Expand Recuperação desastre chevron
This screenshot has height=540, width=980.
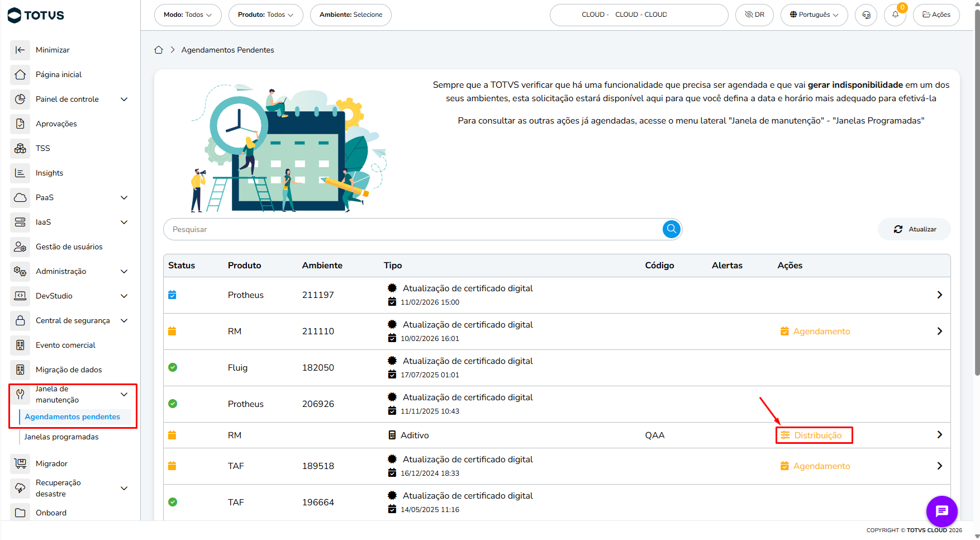point(124,488)
